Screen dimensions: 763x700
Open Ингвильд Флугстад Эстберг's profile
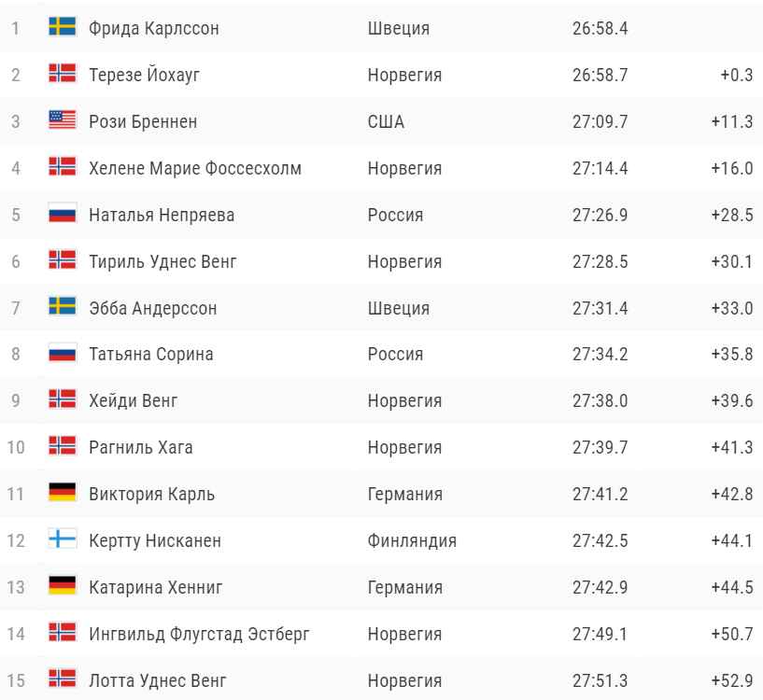pos(199,635)
